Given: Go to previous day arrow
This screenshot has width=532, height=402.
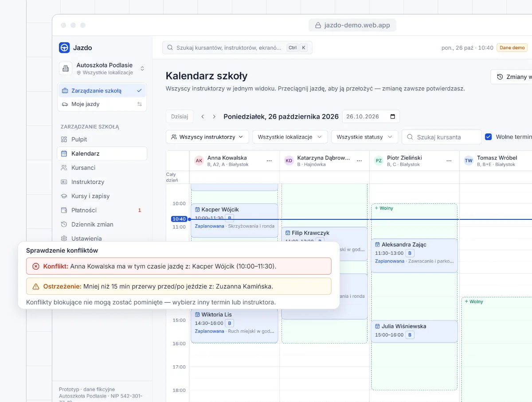Looking at the screenshot, I should (203, 117).
